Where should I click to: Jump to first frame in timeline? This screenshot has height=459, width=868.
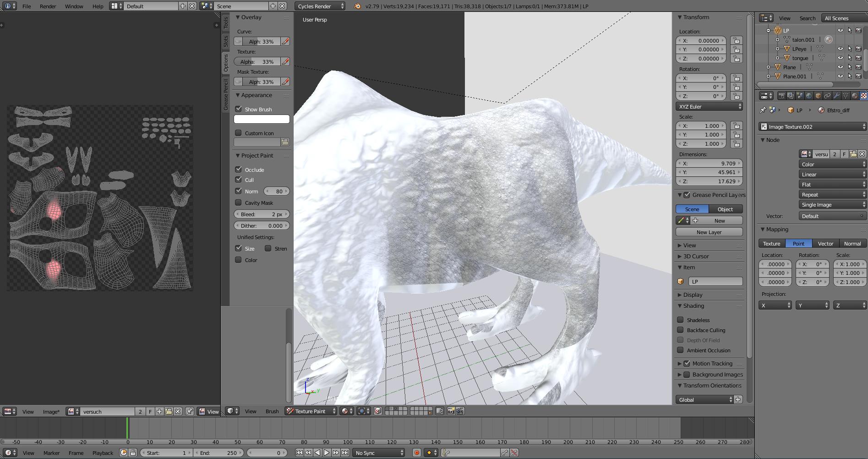299,453
